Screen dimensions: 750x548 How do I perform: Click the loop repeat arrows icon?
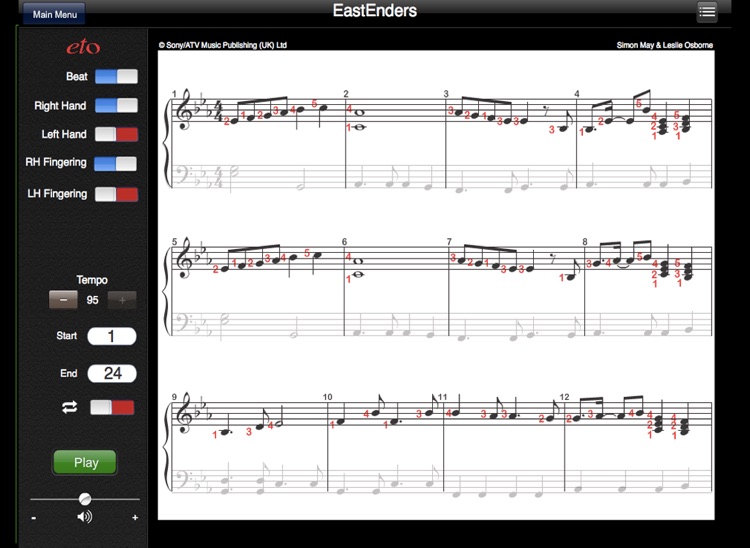[70, 407]
